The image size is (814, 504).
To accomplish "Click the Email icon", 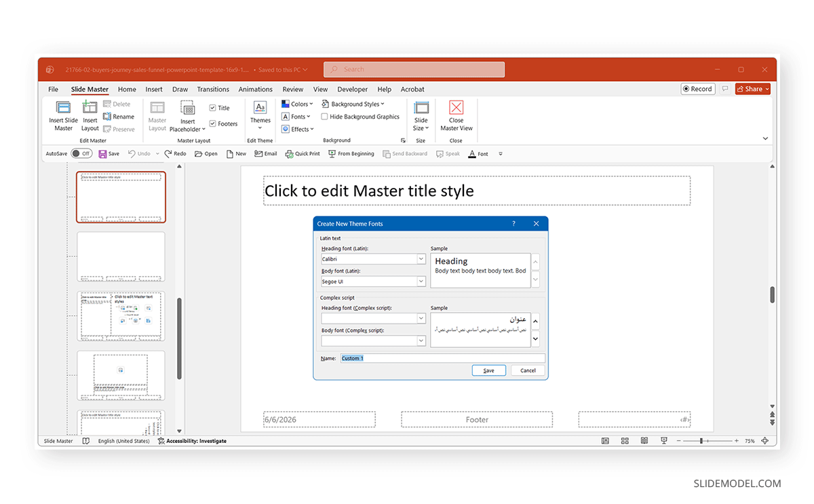I will [x=258, y=154].
